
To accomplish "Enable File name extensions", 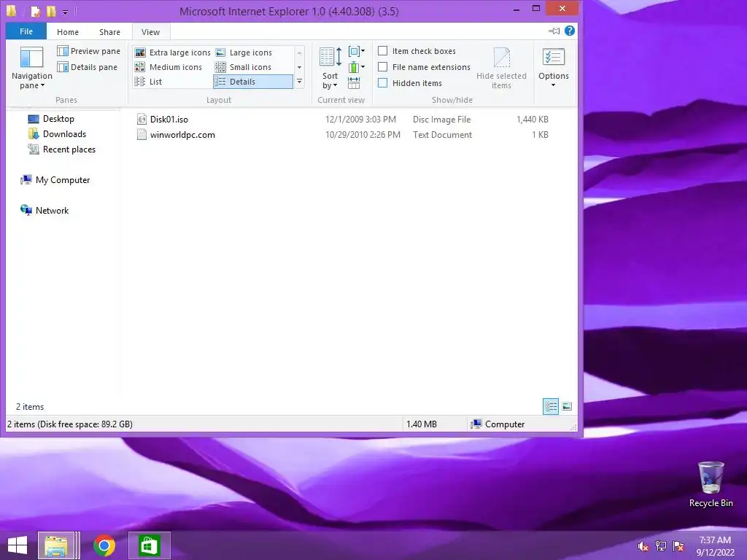I will pyautogui.click(x=424, y=67).
